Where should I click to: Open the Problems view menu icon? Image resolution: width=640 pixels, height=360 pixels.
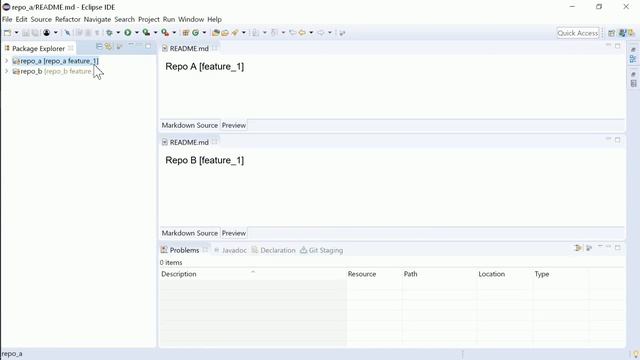point(589,248)
